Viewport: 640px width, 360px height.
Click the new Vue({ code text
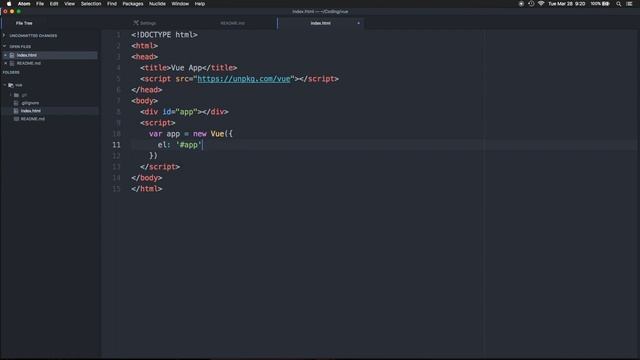pyautogui.click(x=213, y=134)
